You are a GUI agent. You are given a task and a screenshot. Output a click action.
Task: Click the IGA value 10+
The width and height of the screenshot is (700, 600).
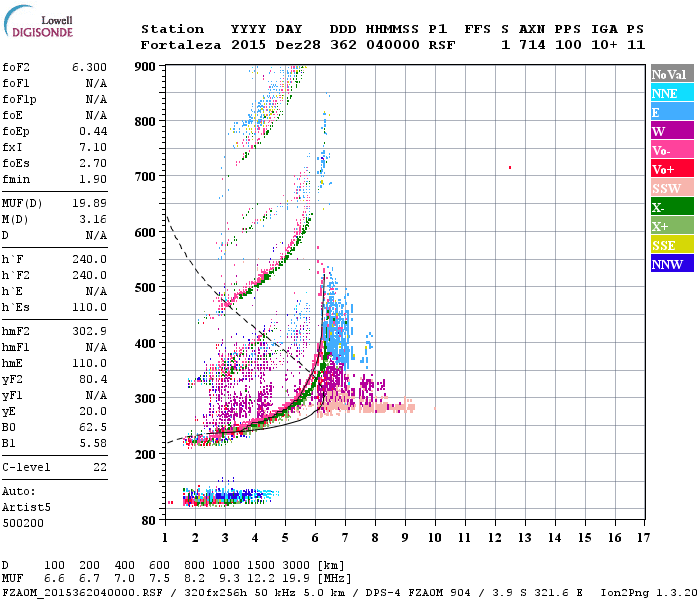tap(604, 46)
